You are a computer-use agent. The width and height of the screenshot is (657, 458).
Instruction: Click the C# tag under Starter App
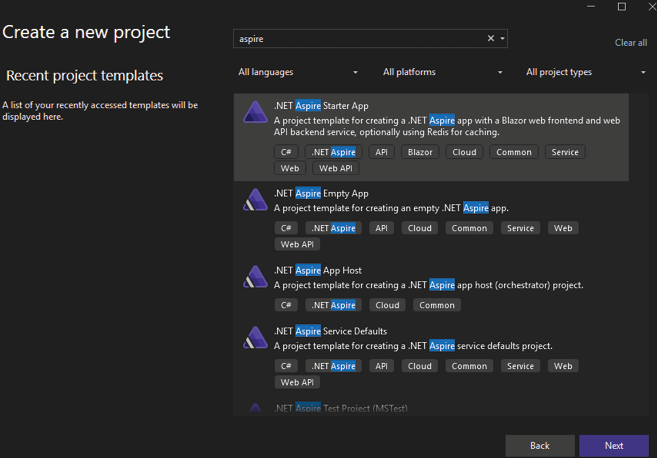point(286,152)
